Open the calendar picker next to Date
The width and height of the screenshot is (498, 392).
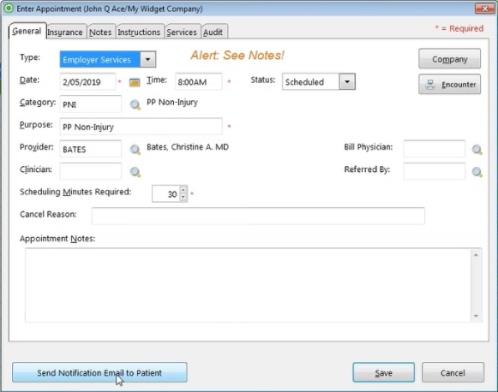tap(134, 82)
